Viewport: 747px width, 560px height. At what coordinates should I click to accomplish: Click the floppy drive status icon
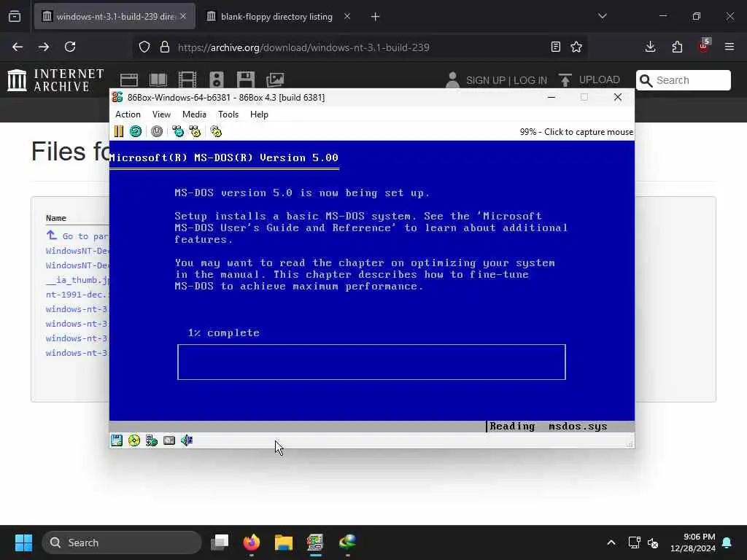pos(117,440)
